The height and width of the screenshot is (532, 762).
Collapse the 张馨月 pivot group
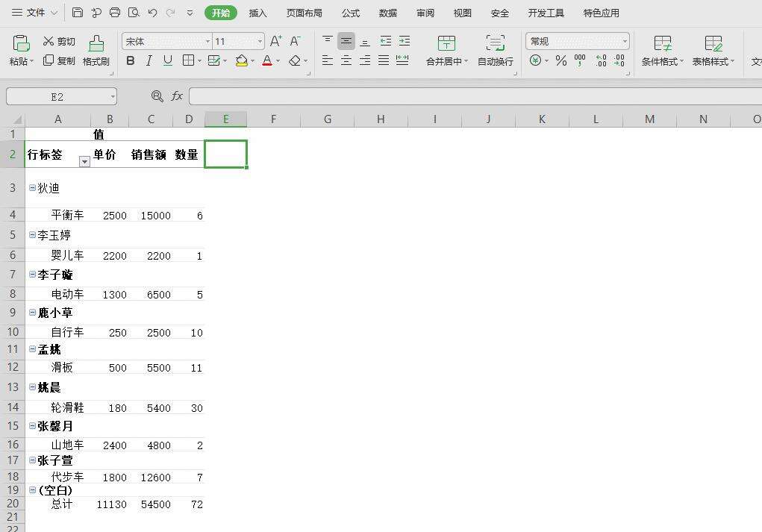(32, 425)
